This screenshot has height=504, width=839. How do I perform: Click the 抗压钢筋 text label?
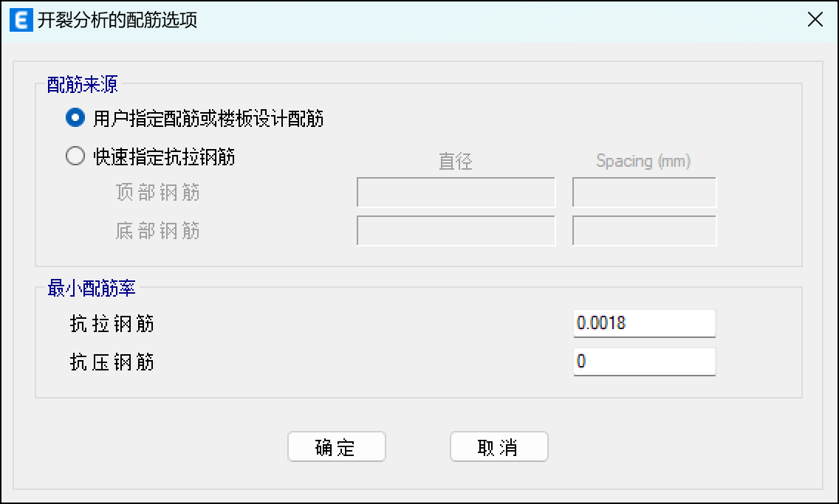112,362
